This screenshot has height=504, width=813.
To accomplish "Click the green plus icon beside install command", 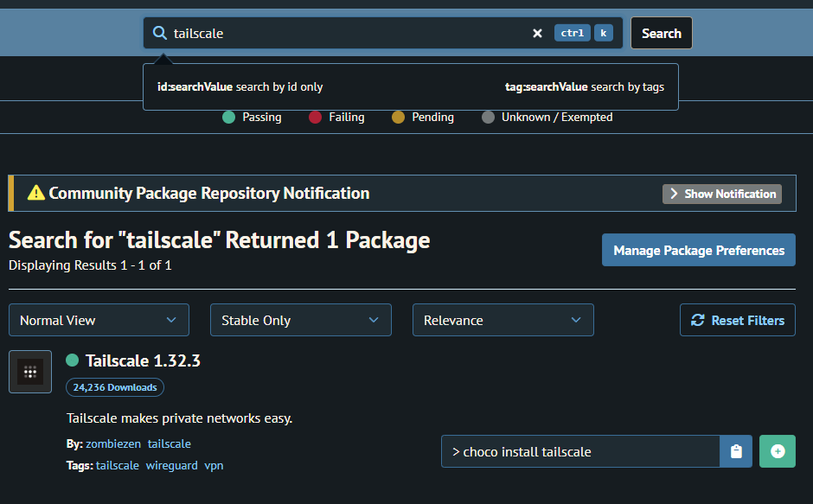I will tap(777, 450).
